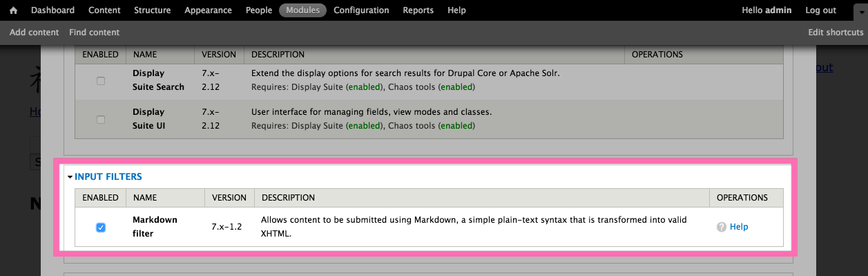Viewport: 868px width, 276px height.
Task: Enable the Display Suite Search checkbox
Action: [101, 80]
